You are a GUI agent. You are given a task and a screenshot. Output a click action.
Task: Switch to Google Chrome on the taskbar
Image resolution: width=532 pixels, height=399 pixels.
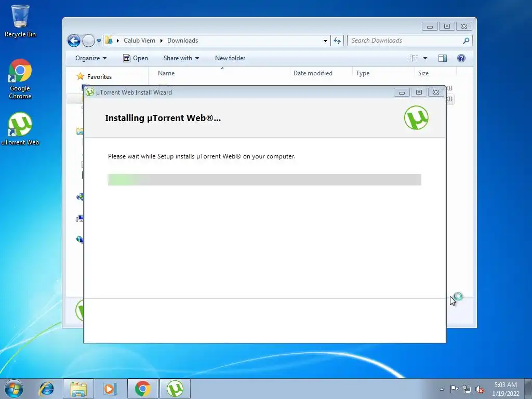143,389
